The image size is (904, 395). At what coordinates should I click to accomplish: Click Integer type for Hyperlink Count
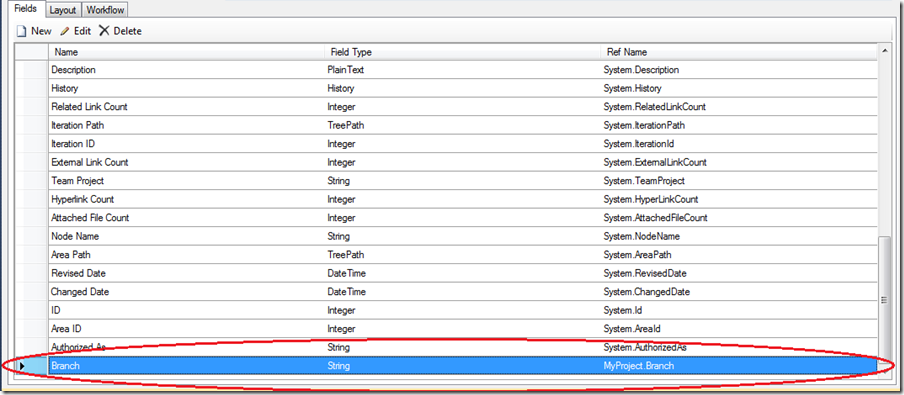point(462,199)
